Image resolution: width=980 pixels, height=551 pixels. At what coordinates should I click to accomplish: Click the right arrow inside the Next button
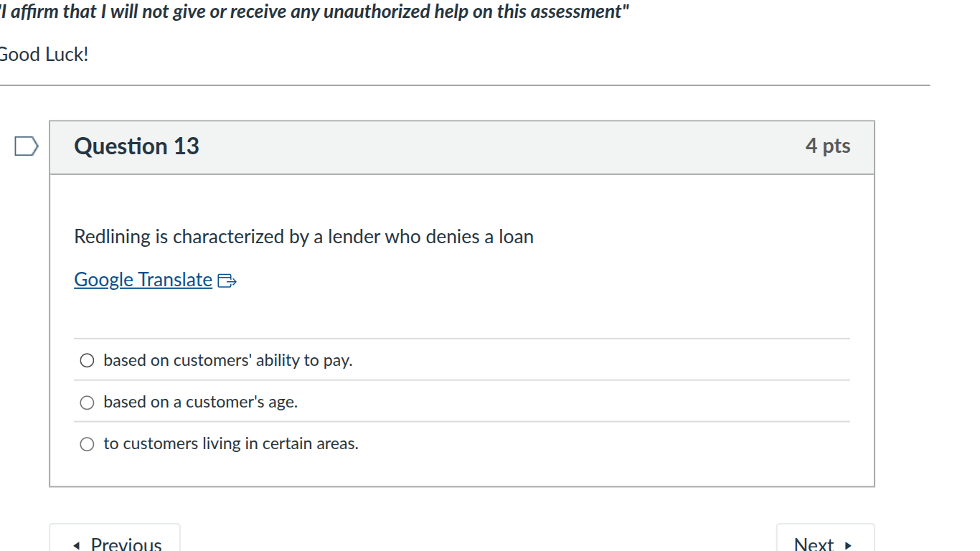(x=847, y=545)
